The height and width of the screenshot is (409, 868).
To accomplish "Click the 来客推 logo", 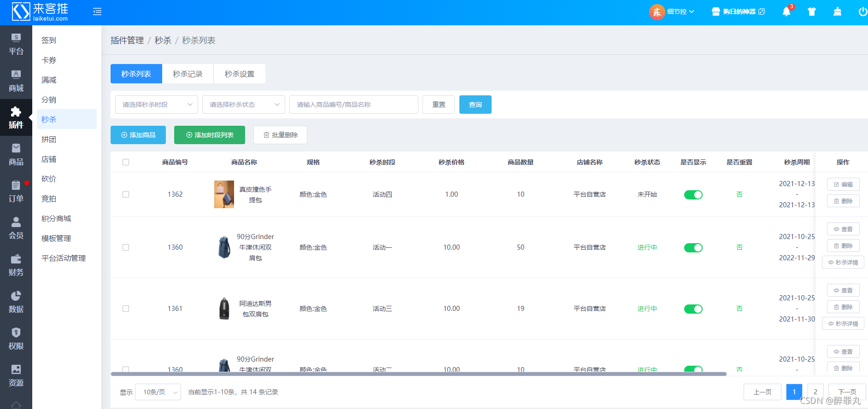I will coord(40,12).
